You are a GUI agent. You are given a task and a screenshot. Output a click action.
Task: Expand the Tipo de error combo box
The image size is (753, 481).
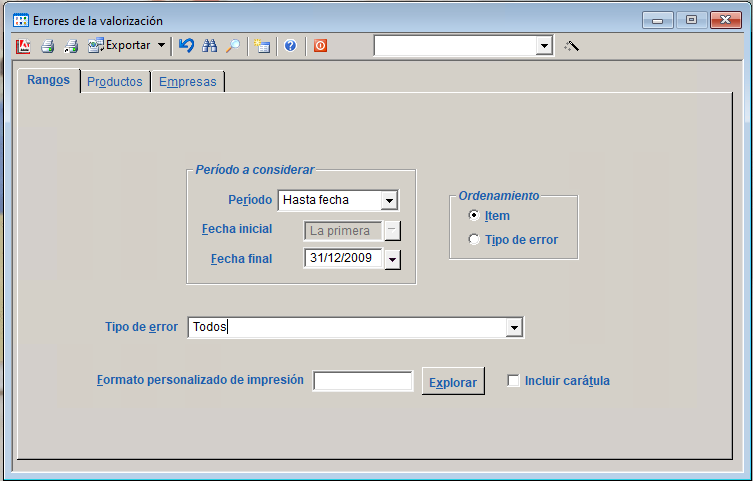[514, 328]
